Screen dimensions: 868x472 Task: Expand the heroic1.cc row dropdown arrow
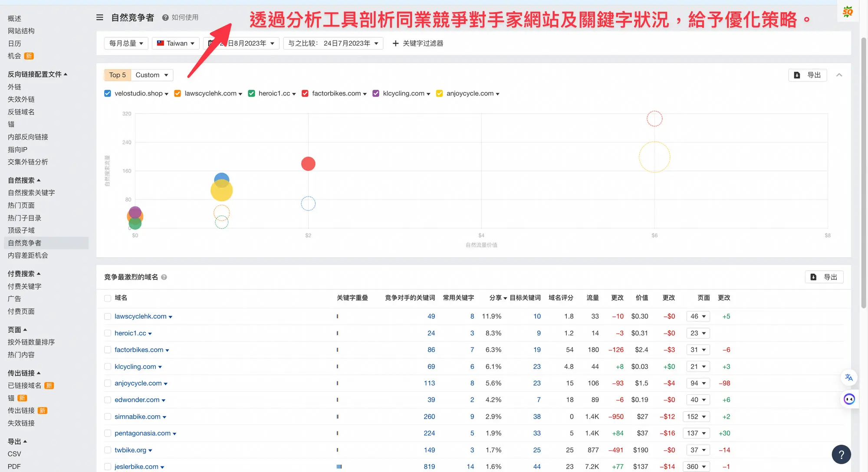(150, 334)
